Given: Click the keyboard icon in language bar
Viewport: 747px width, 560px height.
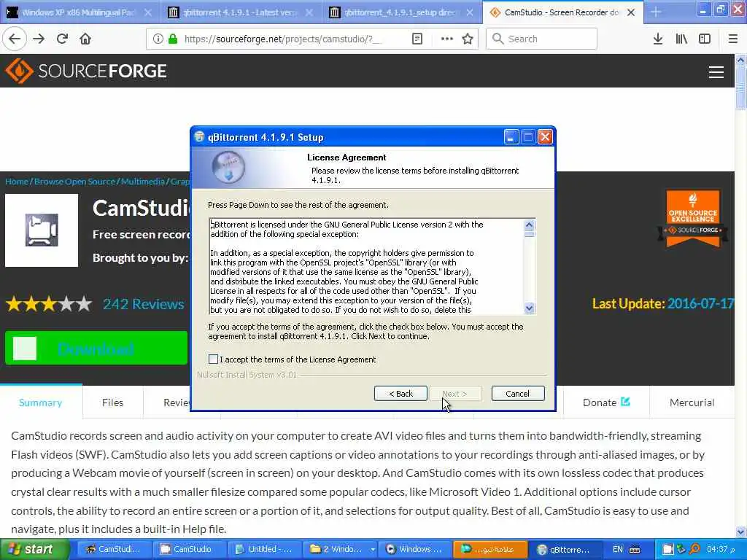Looking at the screenshot, I should pyautogui.click(x=635, y=550).
